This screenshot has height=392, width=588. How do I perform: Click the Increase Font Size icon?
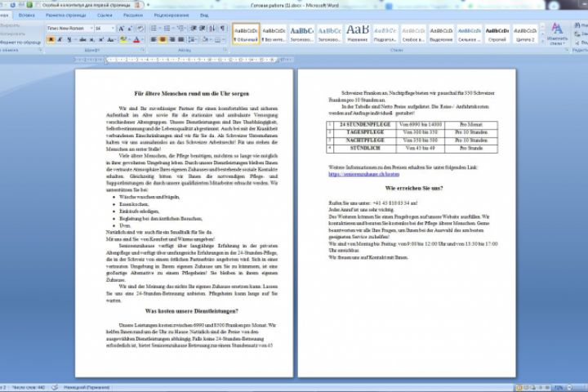(x=121, y=29)
